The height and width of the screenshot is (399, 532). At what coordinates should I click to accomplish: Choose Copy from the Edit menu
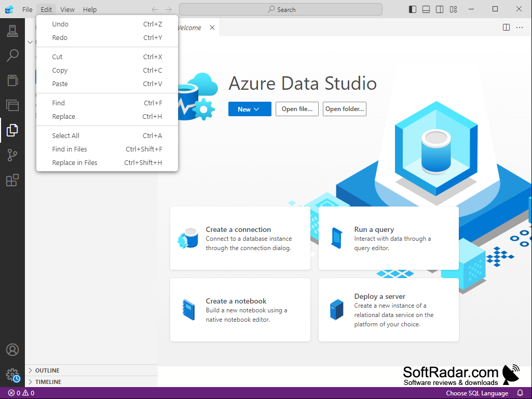pyautogui.click(x=107, y=70)
